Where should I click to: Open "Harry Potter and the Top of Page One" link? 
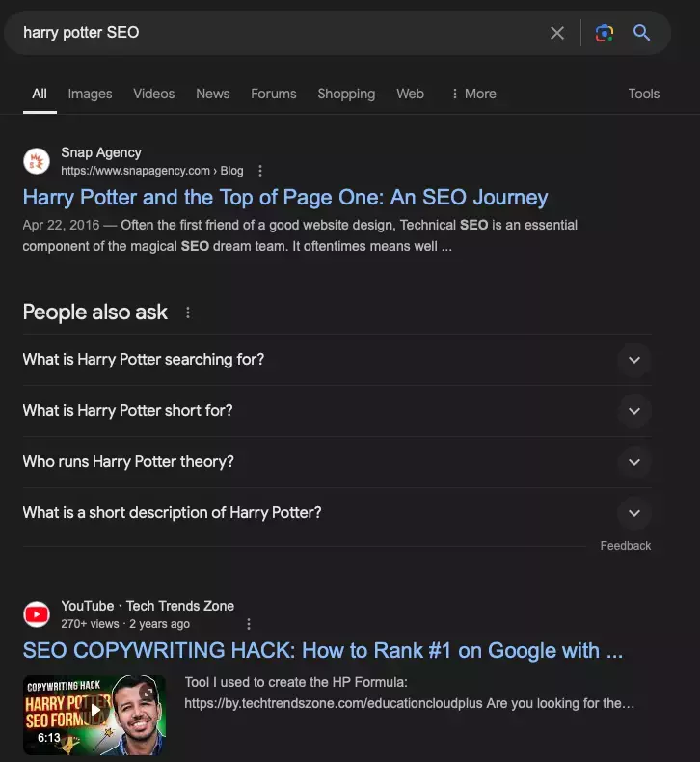tap(284, 198)
